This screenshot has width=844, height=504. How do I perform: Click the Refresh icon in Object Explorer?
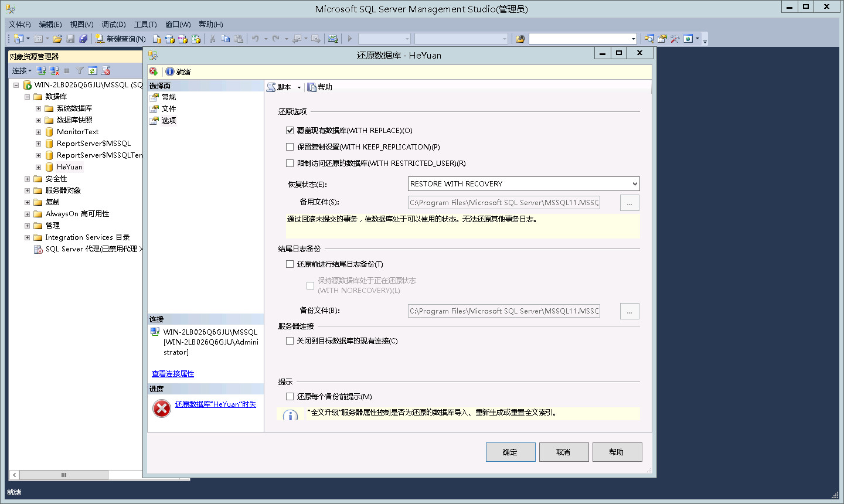coord(93,71)
